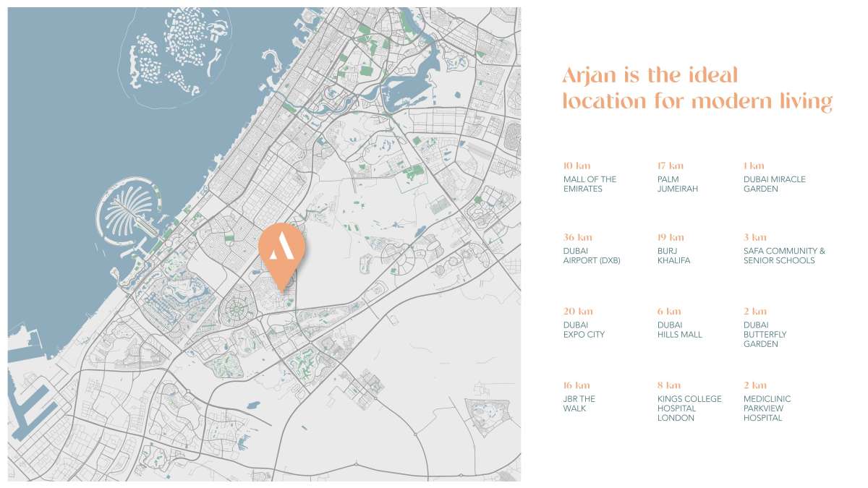Click the 'Dubai Airport (DXB)' label
Viewport: 868px width, 488px height.
click(x=592, y=255)
